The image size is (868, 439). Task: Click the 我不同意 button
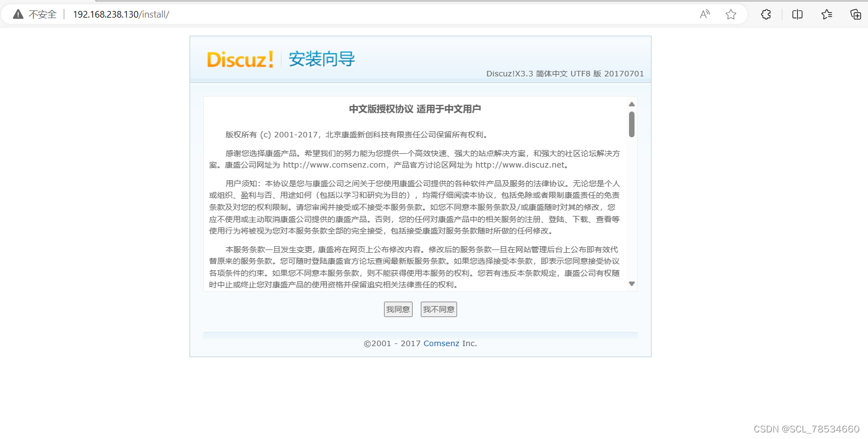pos(439,309)
